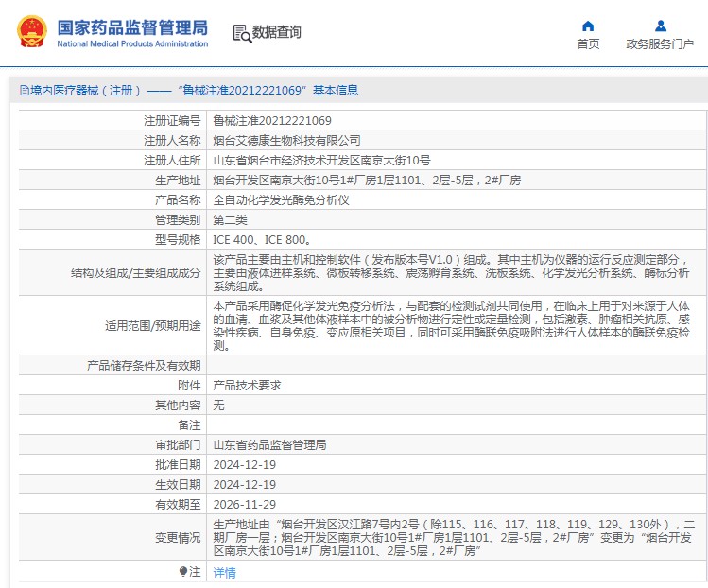This screenshot has width=708, height=588.
Task: Click 管理类别 label
Action: (178, 220)
